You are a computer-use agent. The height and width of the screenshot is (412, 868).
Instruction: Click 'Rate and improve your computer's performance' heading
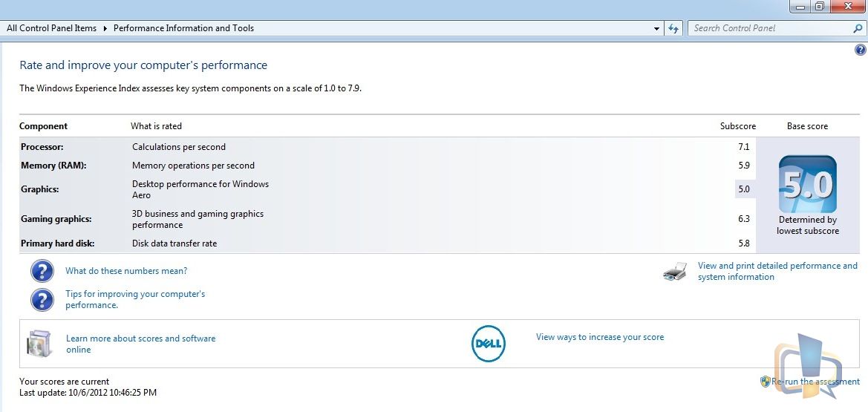143,65
